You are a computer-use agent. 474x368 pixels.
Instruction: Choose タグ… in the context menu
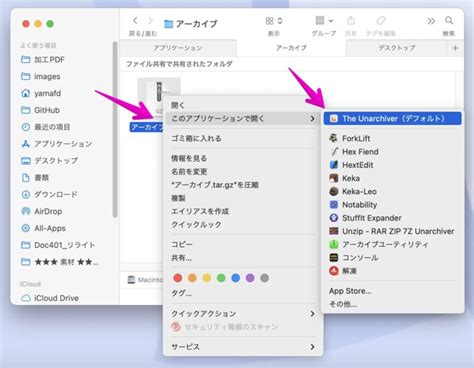181,293
